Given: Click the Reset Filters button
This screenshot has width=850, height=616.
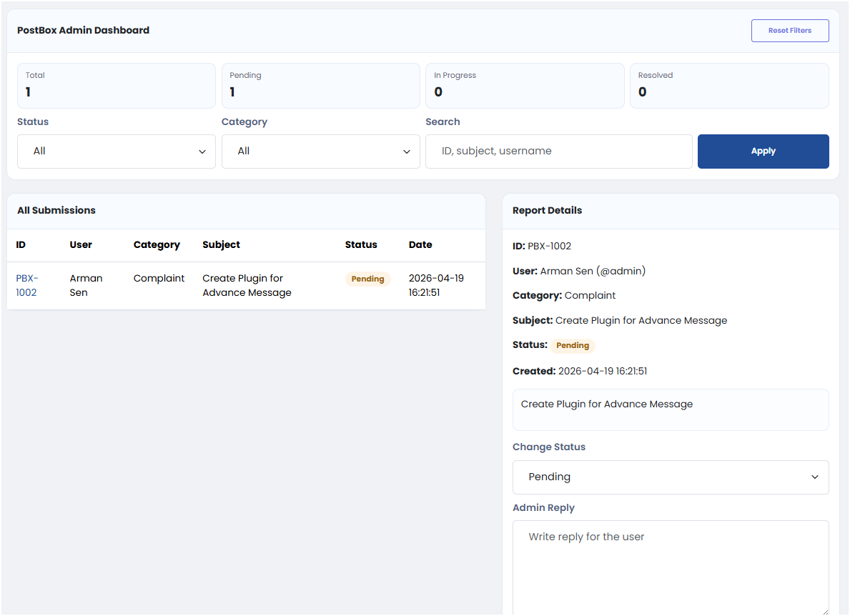Looking at the screenshot, I should coord(789,30).
